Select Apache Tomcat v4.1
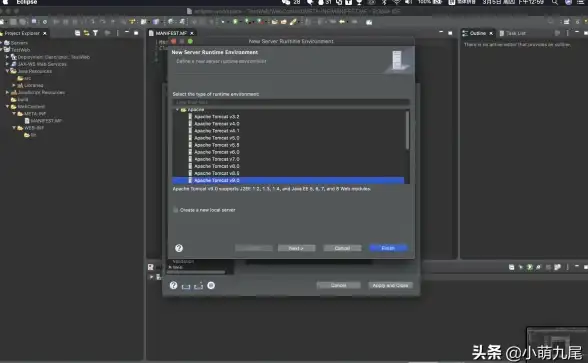 tap(216, 131)
